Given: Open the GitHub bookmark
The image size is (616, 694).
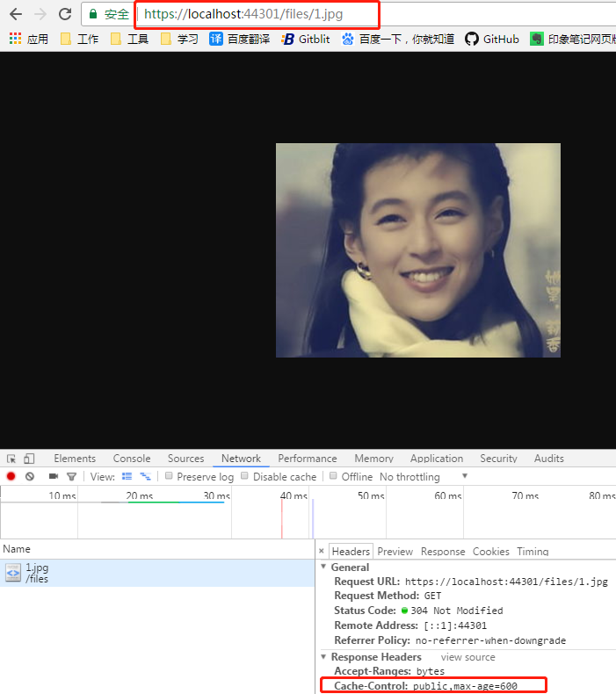Looking at the screenshot, I should 492,39.
